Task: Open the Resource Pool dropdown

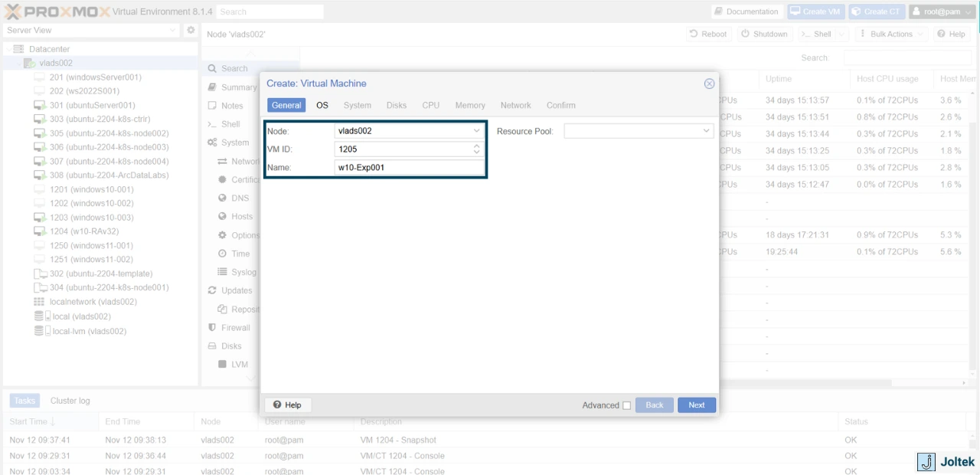Action: pyautogui.click(x=706, y=132)
